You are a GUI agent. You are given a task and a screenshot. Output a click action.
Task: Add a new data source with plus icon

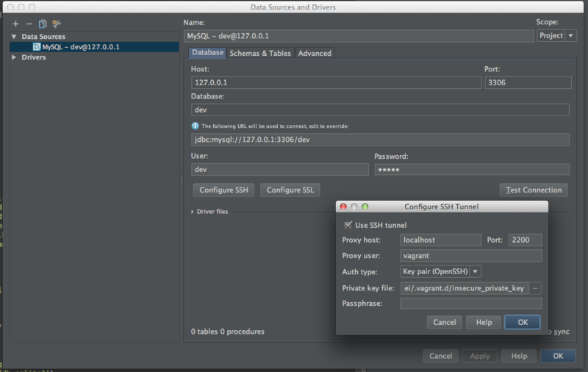[x=15, y=24]
